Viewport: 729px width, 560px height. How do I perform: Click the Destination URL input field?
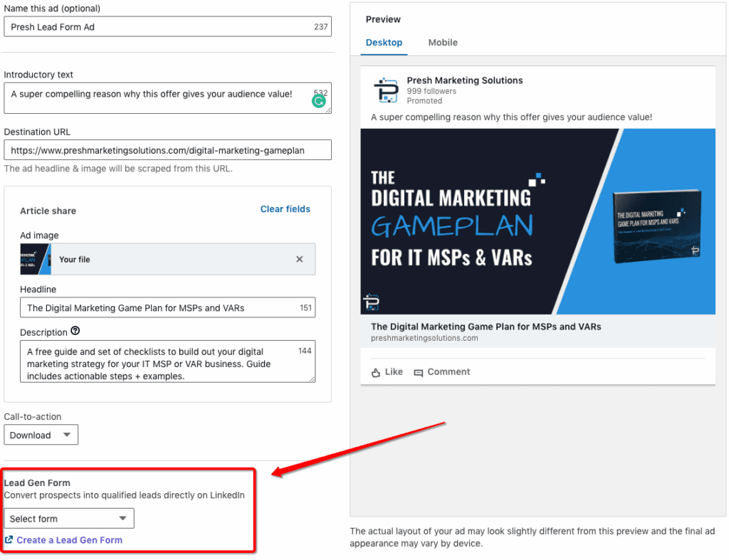pos(167,150)
